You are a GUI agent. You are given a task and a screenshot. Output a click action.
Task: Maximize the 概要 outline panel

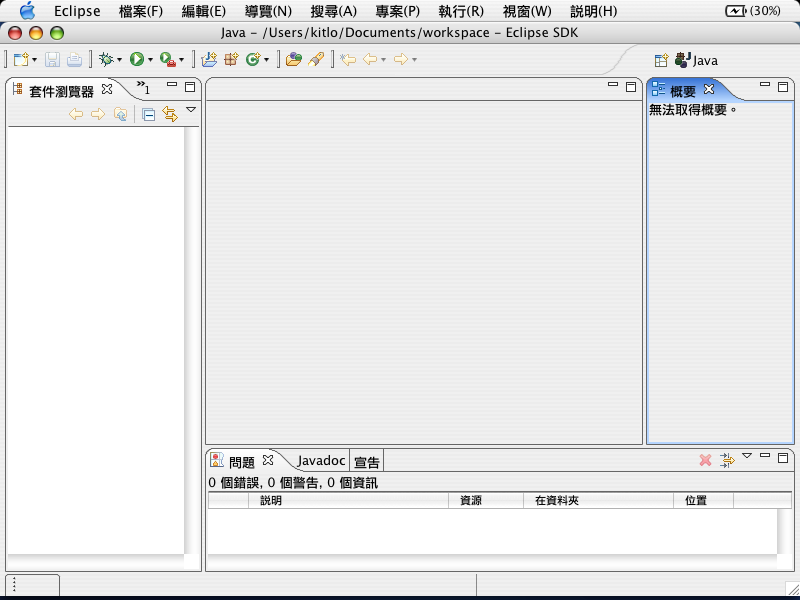783,87
